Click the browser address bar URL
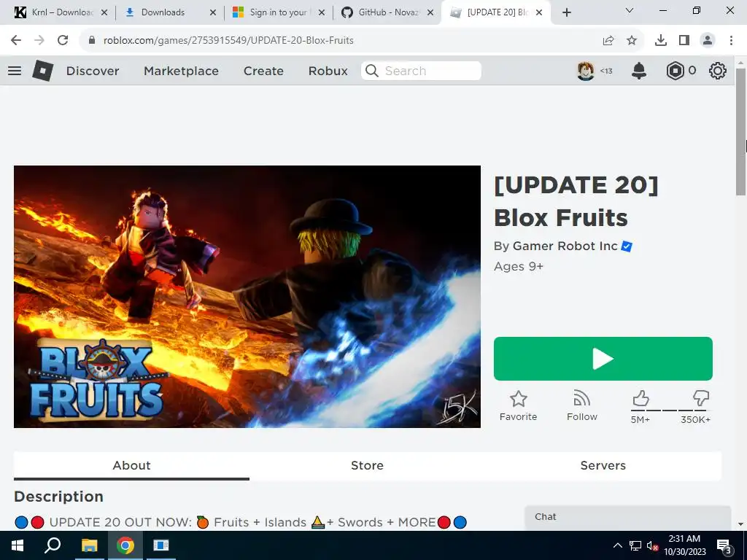 (228, 41)
